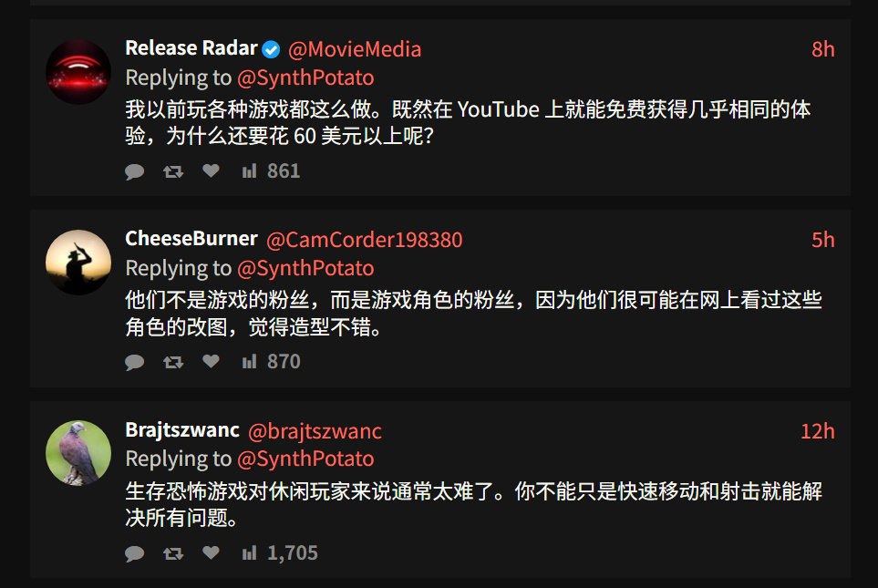Click reply icon on Release Radar's tweet

135,171
